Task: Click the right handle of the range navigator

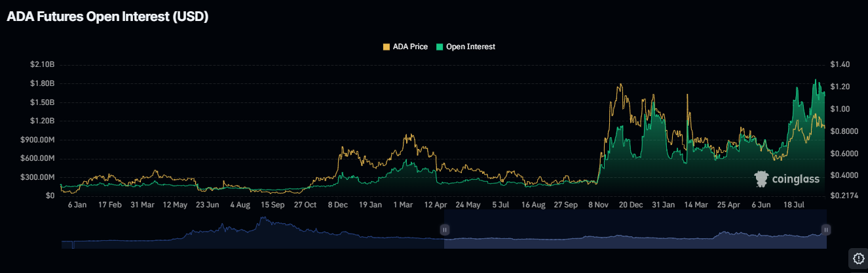Action: (x=826, y=230)
